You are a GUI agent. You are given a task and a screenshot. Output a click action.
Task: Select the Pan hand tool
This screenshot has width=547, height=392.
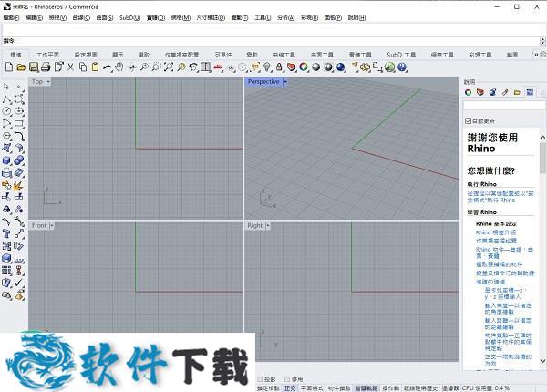(x=119, y=67)
